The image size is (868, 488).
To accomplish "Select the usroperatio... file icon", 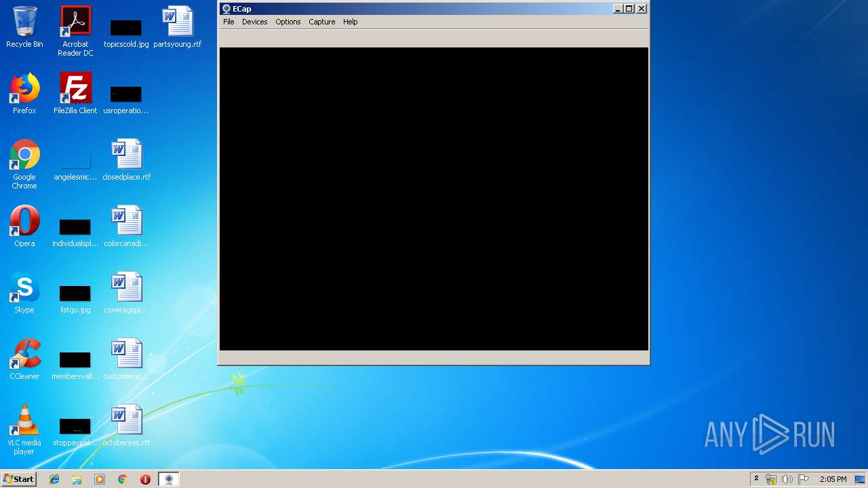I will point(126,99).
